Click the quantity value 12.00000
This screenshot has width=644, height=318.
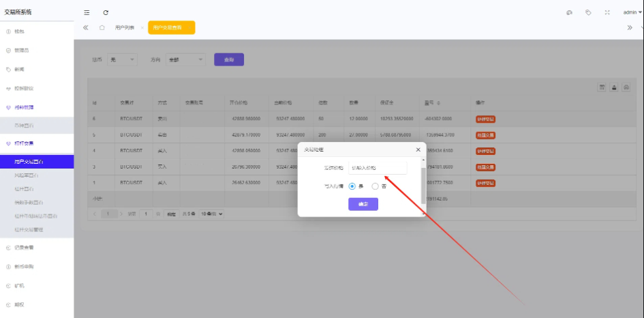tap(358, 119)
